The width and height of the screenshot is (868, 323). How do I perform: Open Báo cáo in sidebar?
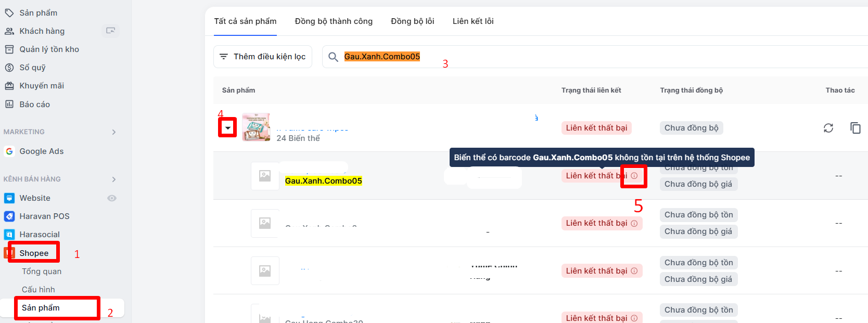[x=35, y=105]
